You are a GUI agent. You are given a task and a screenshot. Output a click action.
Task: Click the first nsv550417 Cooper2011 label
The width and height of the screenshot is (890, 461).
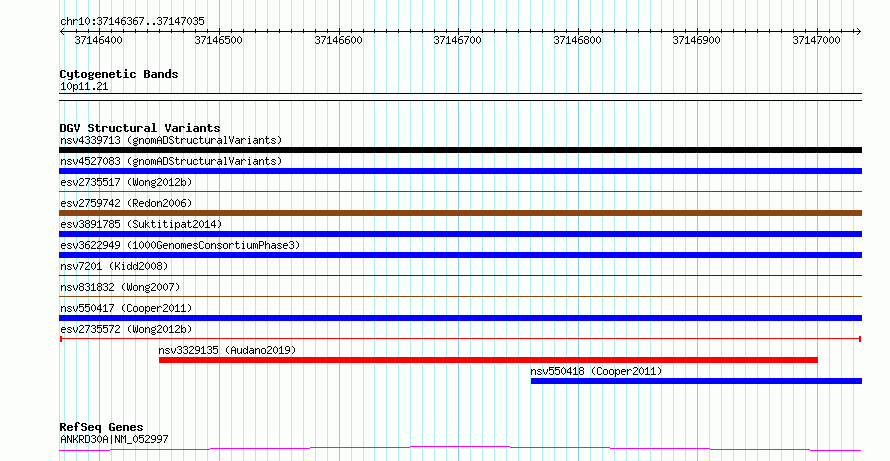pyautogui.click(x=126, y=308)
